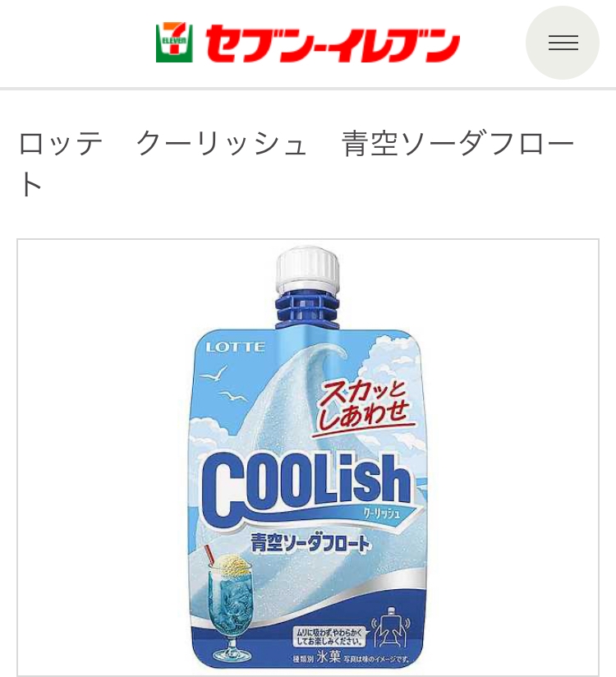Click the LOTTE brand mark on the pouch
This screenshot has height=677, width=616.
click(x=235, y=348)
